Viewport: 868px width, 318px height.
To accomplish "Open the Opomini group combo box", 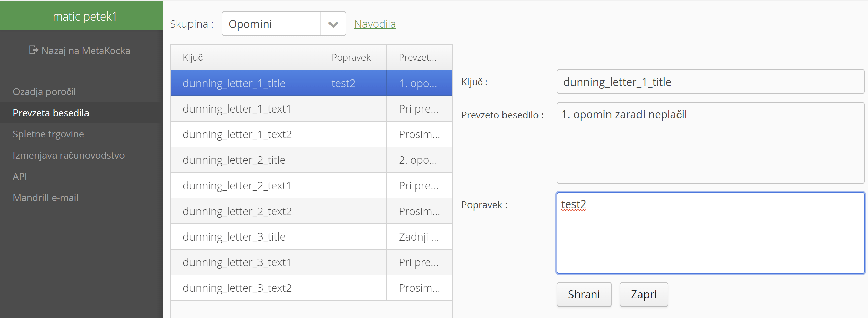I will (284, 24).
